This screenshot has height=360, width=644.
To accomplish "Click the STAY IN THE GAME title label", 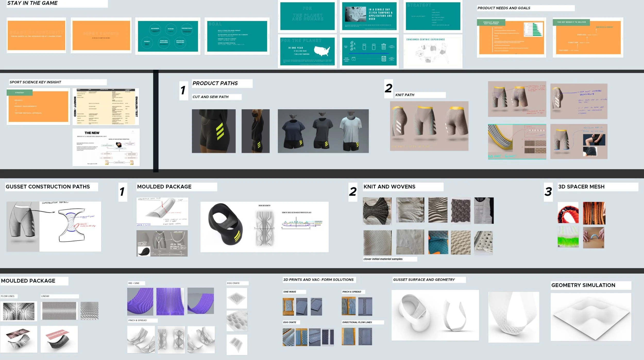I will (32, 3).
